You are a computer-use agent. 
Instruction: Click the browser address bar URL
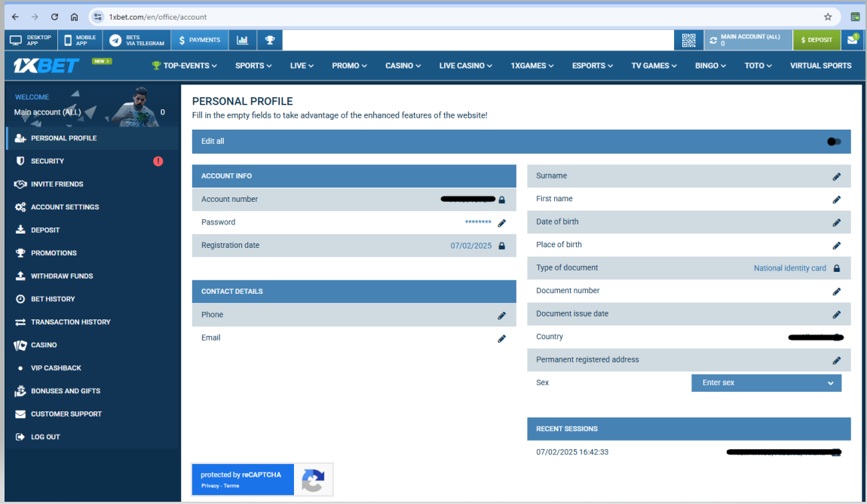(x=158, y=17)
